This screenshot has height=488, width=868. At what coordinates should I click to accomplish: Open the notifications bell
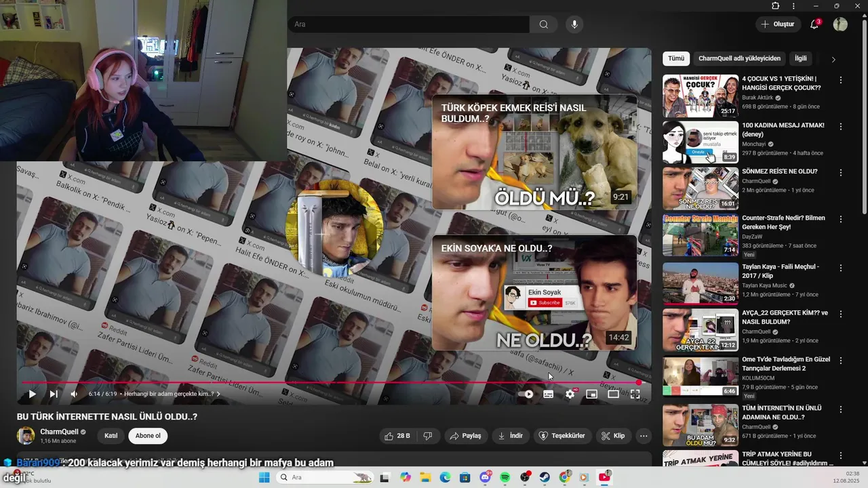(814, 24)
